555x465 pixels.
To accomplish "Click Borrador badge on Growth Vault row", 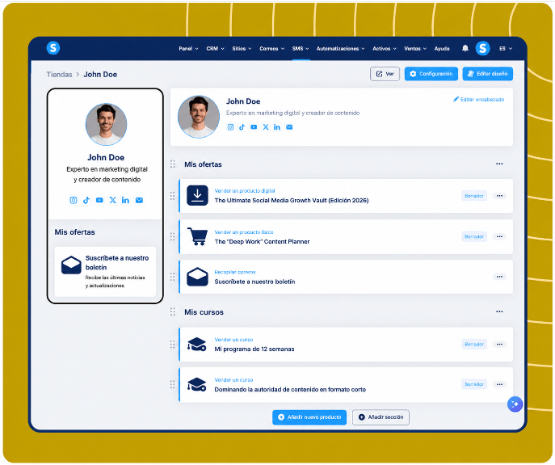I will pos(474,196).
